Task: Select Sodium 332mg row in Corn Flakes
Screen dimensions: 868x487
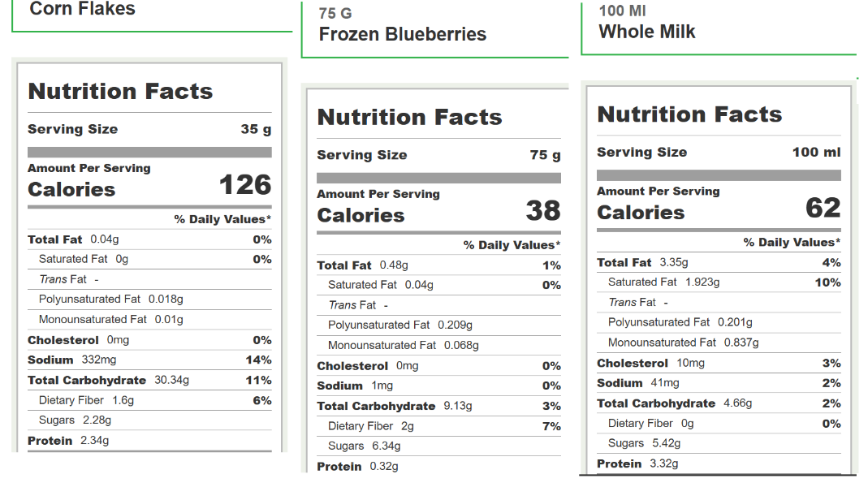Action: [x=73, y=360]
